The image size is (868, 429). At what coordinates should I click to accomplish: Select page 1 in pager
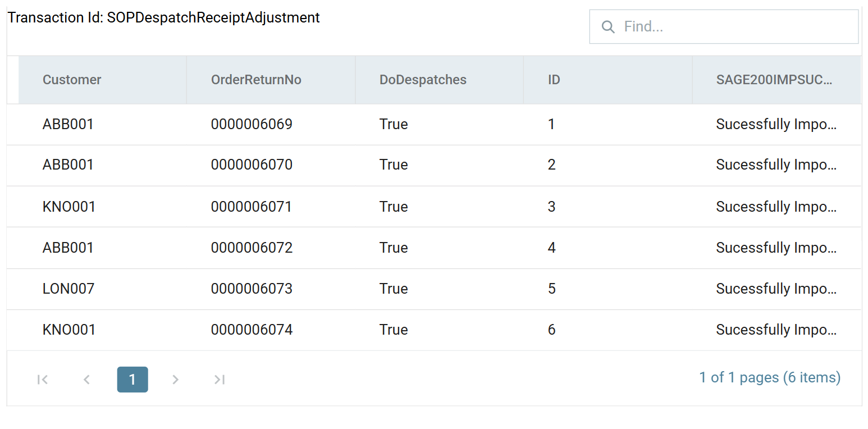click(133, 380)
